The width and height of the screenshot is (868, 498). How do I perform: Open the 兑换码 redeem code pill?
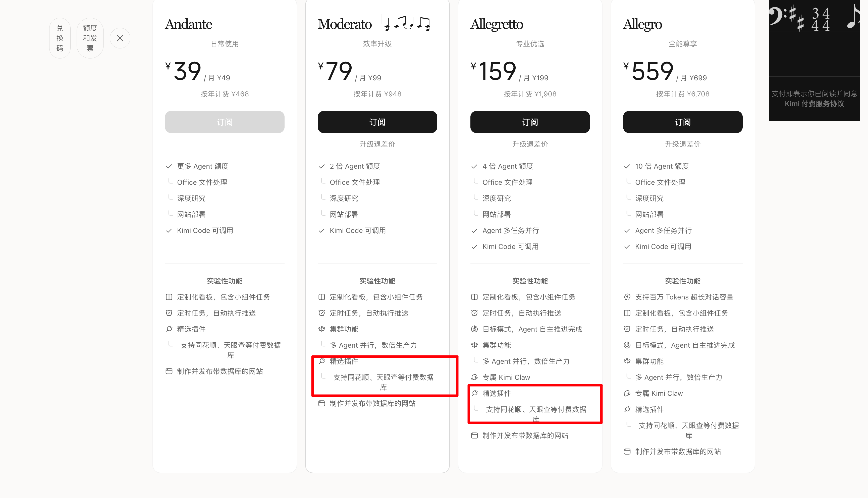click(x=60, y=38)
